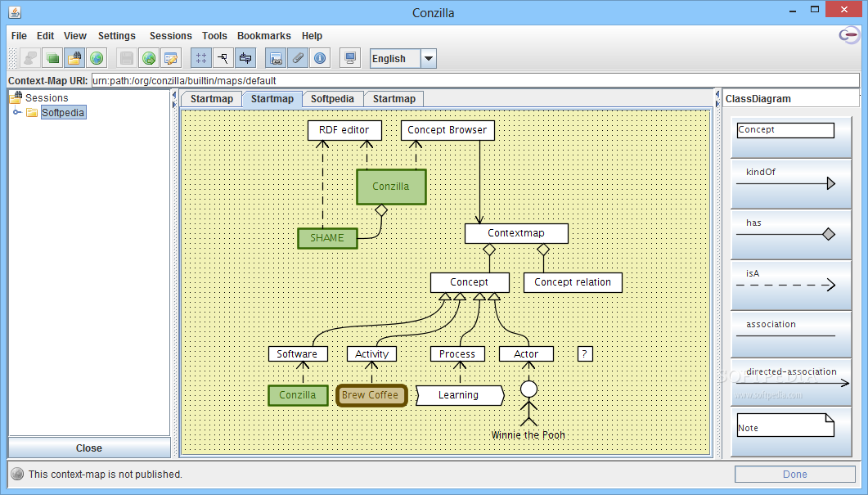Toggle the line-with-pointer toolbar button
Screen dimensions: 868x495
pyautogui.click(x=223, y=58)
